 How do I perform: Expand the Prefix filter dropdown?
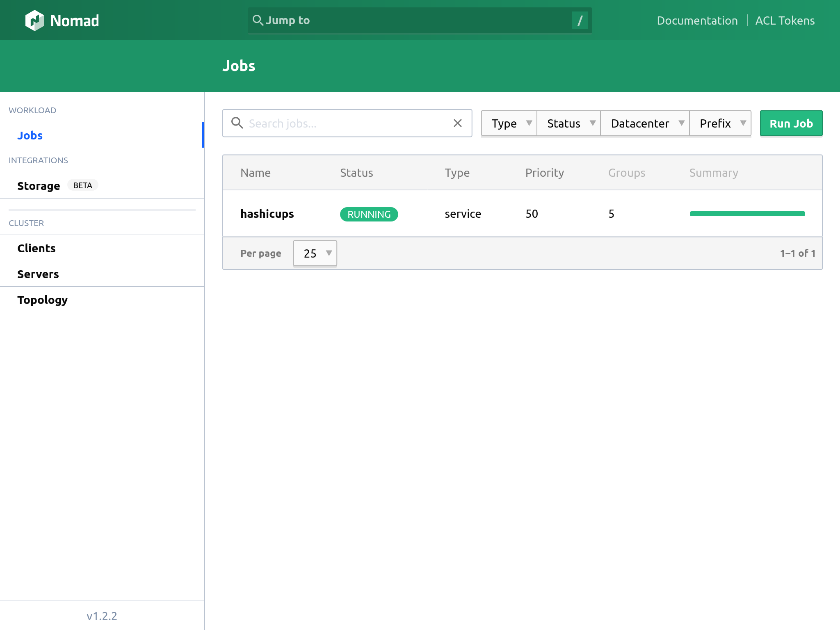(x=720, y=123)
